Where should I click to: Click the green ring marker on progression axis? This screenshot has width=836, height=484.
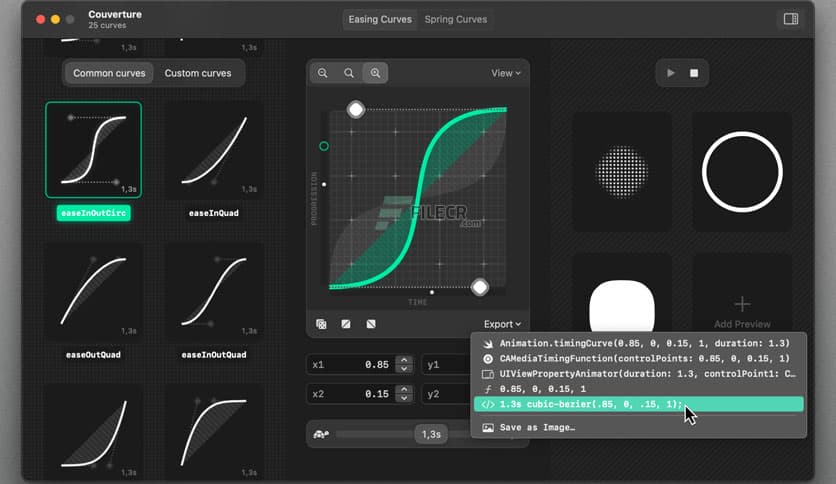(324, 146)
